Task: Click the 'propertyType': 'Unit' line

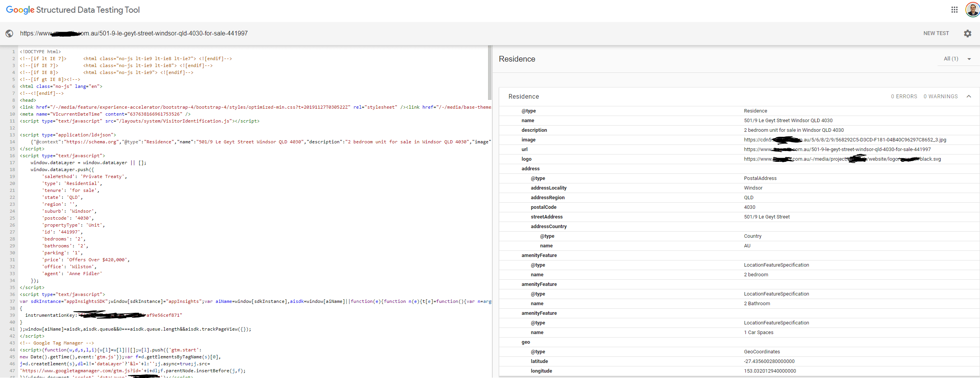Action: 73,225
